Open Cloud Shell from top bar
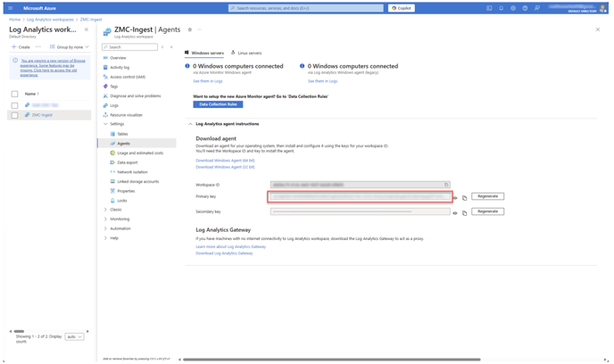614x364 pixels. click(x=489, y=8)
